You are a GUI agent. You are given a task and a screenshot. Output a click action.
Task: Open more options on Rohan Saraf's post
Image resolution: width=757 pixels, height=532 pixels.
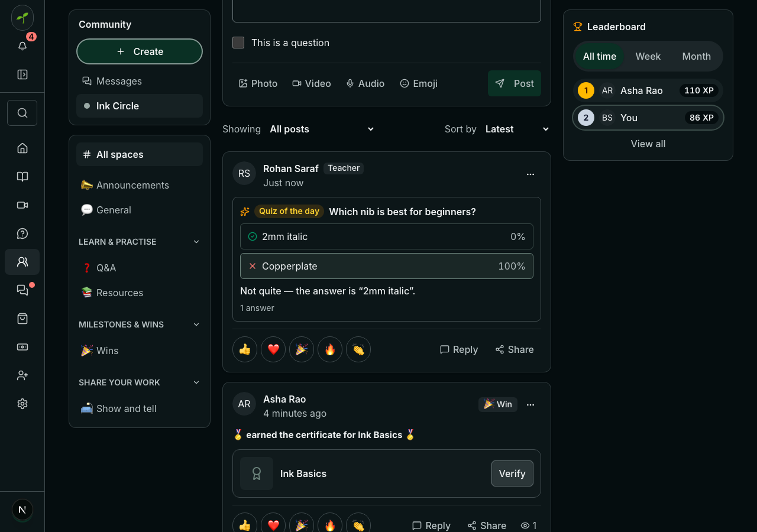pos(530,174)
